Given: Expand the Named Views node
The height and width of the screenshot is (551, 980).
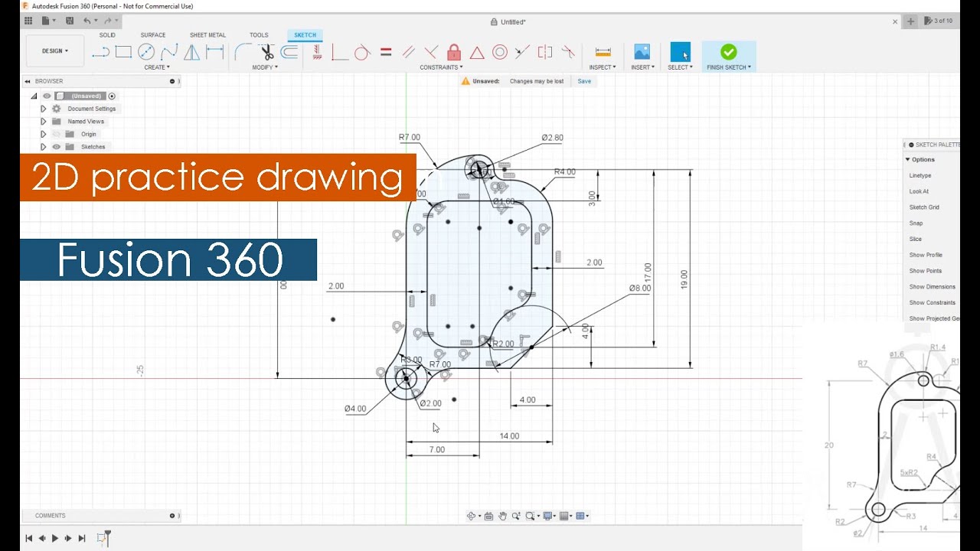Looking at the screenshot, I should (x=44, y=121).
